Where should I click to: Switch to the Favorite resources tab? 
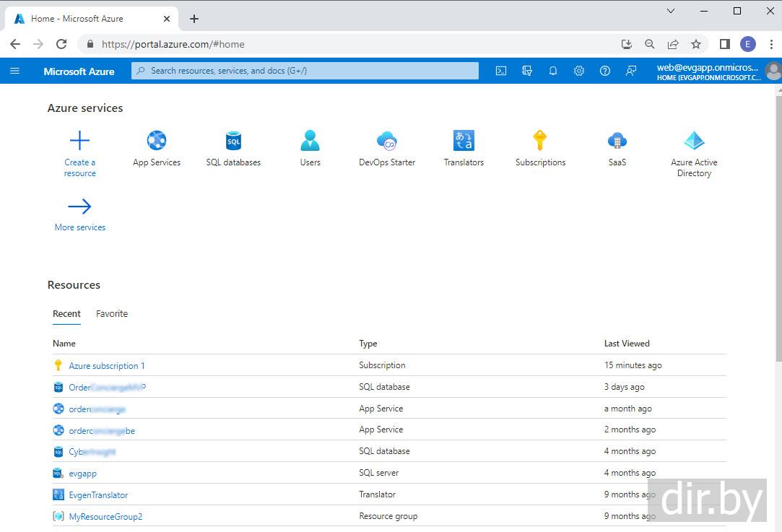click(x=112, y=313)
